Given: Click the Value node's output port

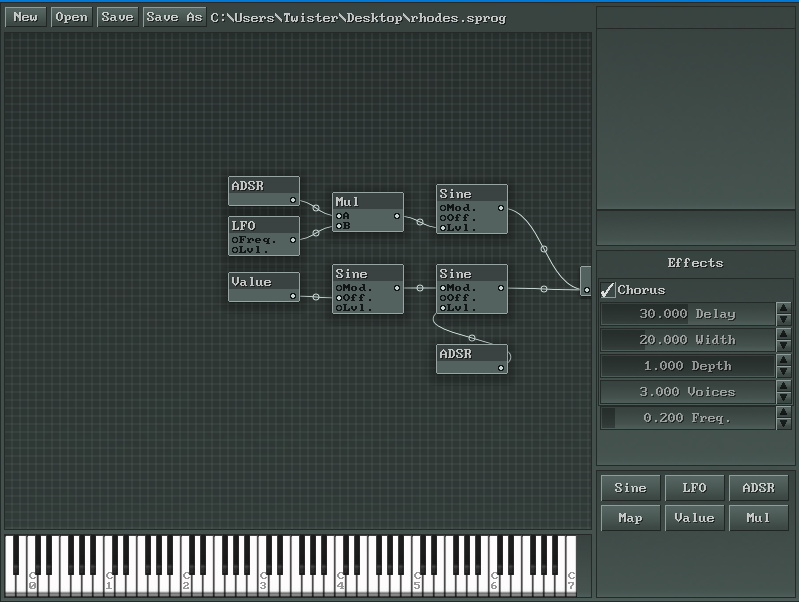Looking at the screenshot, I should [x=293, y=296].
